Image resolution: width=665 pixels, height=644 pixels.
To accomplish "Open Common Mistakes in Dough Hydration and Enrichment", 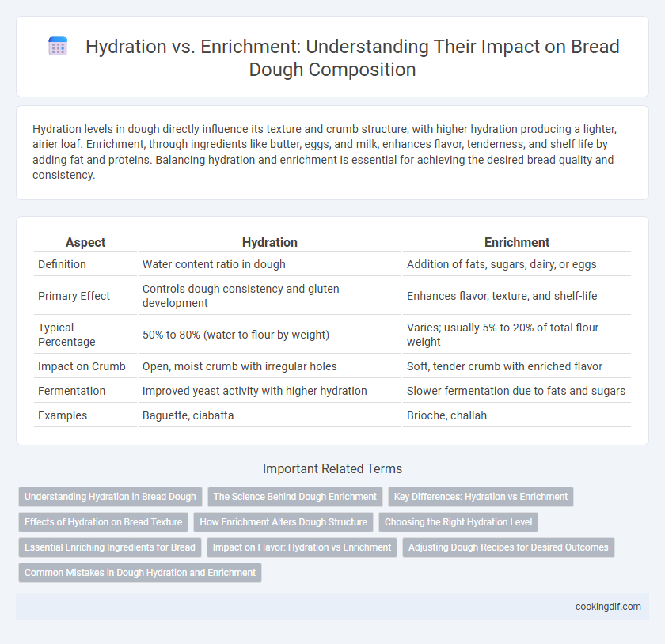I will pyautogui.click(x=140, y=572).
